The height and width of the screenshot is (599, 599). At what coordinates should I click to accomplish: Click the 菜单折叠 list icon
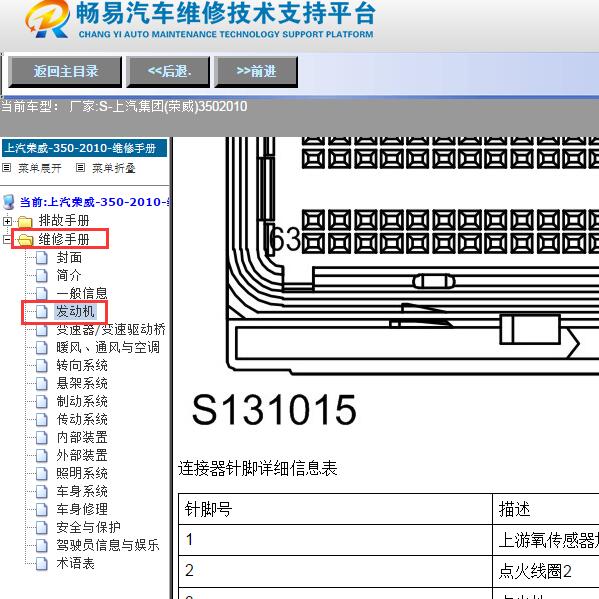point(80,167)
